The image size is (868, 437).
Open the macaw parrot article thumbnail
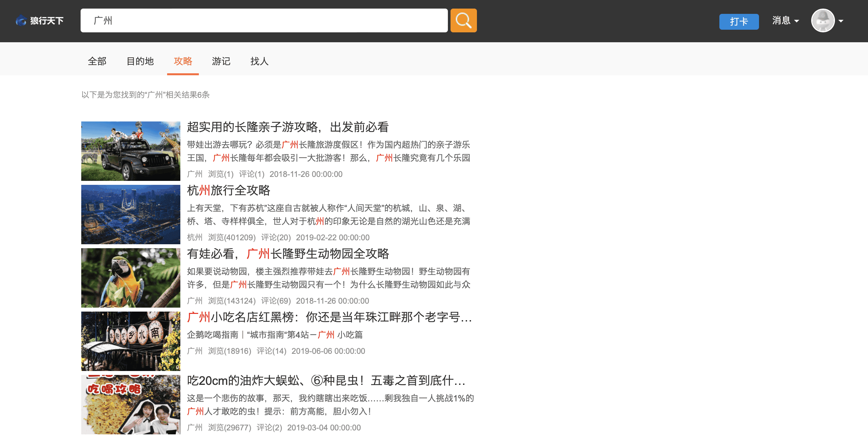pyautogui.click(x=130, y=278)
